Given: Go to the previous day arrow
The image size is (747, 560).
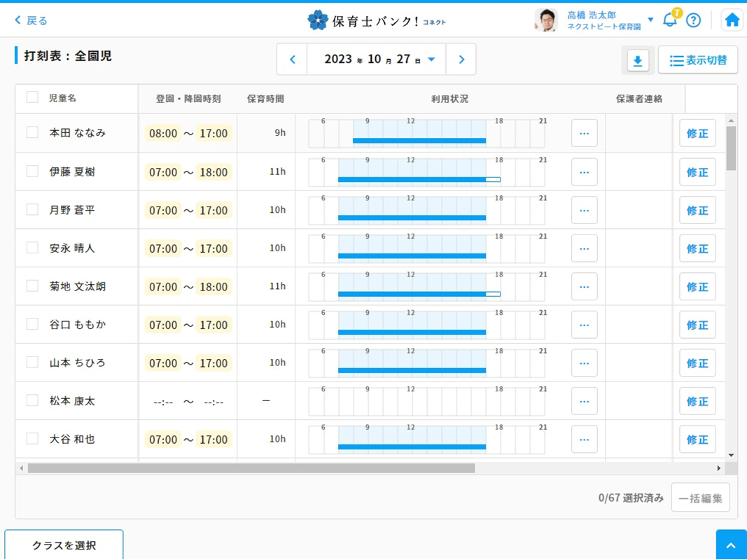Looking at the screenshot, I should 293,59.
